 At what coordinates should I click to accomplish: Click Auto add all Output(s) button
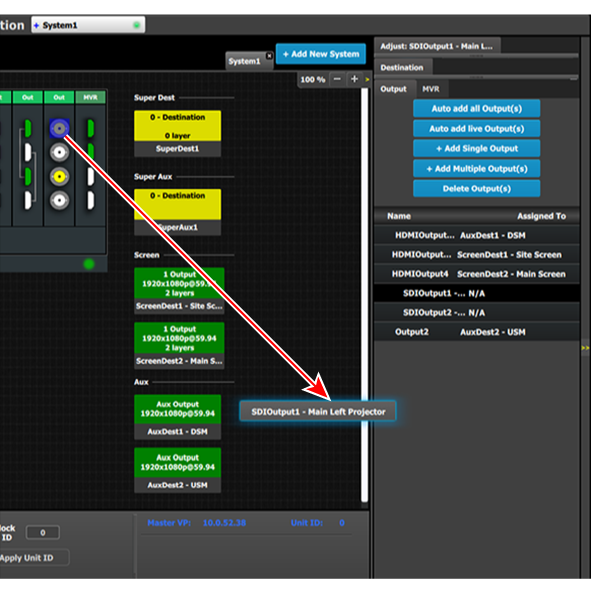(x=476, y=109)
